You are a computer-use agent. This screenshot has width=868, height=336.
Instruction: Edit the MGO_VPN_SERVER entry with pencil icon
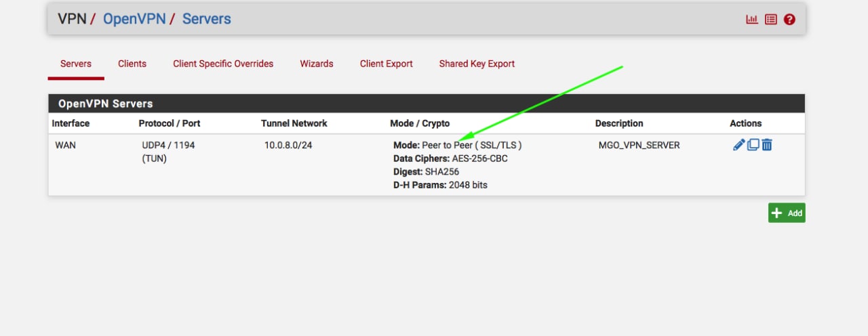[x=739, y=145]
